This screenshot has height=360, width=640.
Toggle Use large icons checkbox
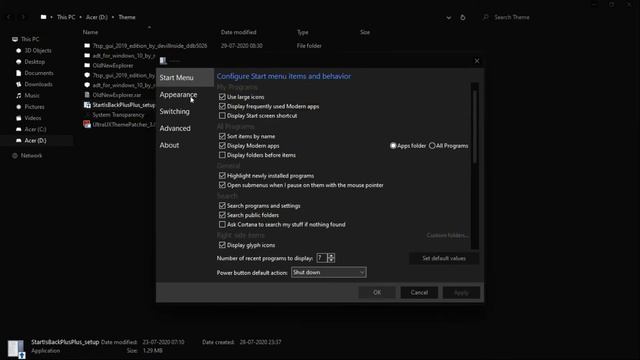pyautogui.click(x=222, y=97)
